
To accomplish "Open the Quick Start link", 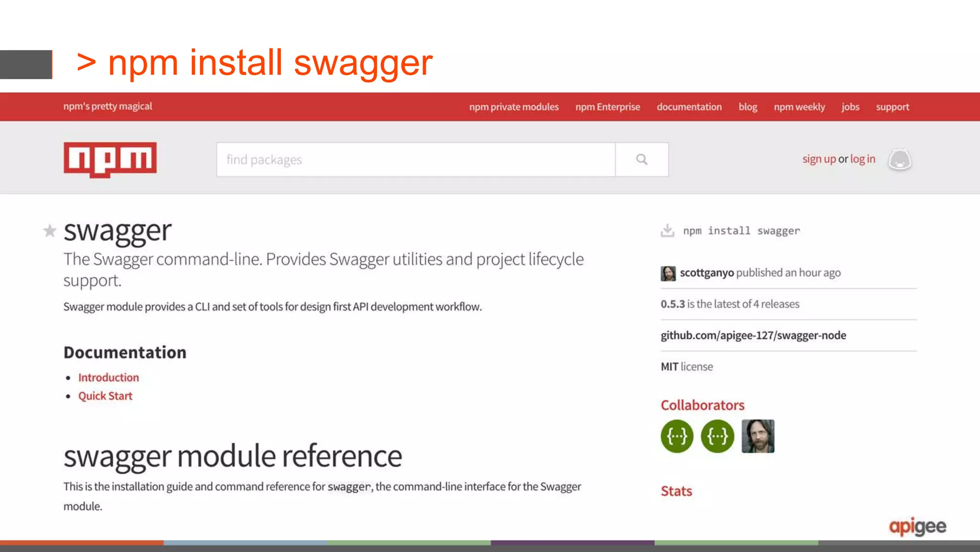I will click(105, 396).
